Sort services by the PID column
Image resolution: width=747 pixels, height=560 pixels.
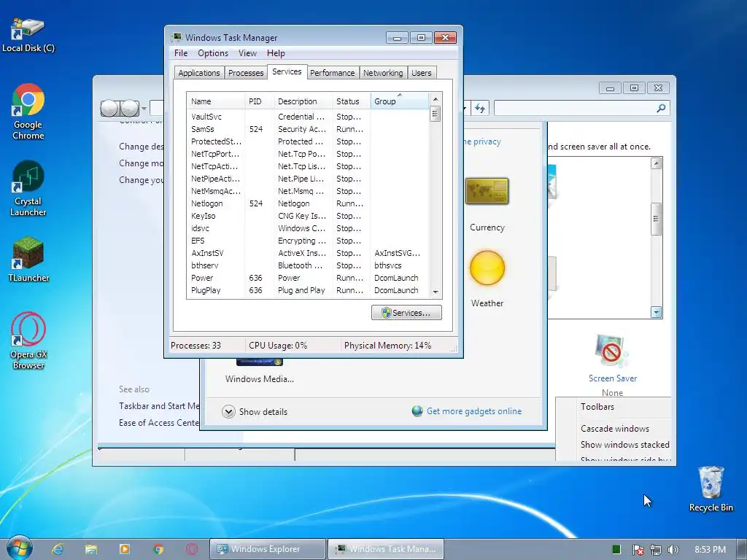coord(259,101)
